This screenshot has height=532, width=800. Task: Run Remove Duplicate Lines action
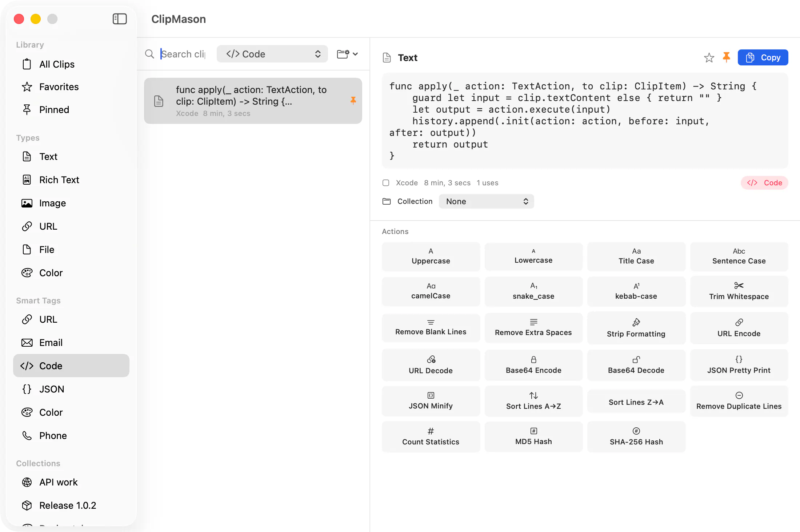pos(739,401)
